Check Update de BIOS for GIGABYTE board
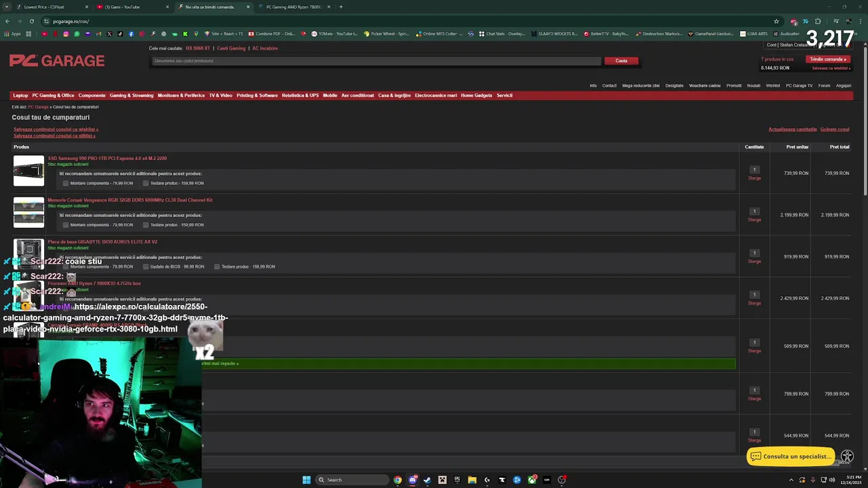This screenshot has width=868, height=488. click(146, 266)
